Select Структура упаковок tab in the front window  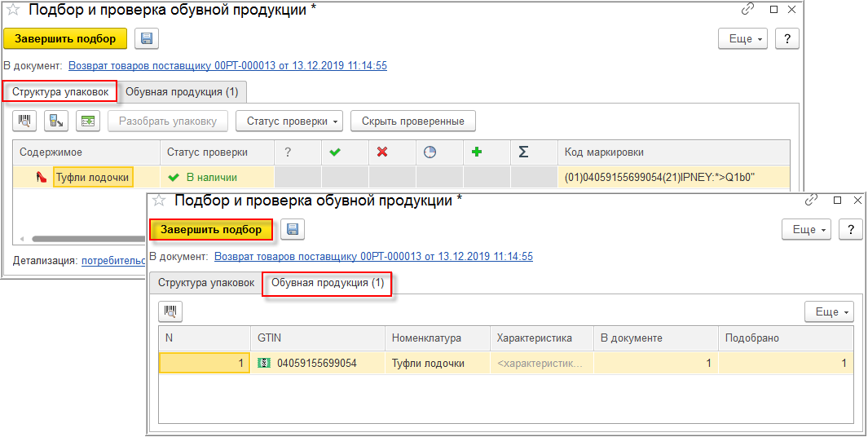pyautogui.click(x=206, y=283)
